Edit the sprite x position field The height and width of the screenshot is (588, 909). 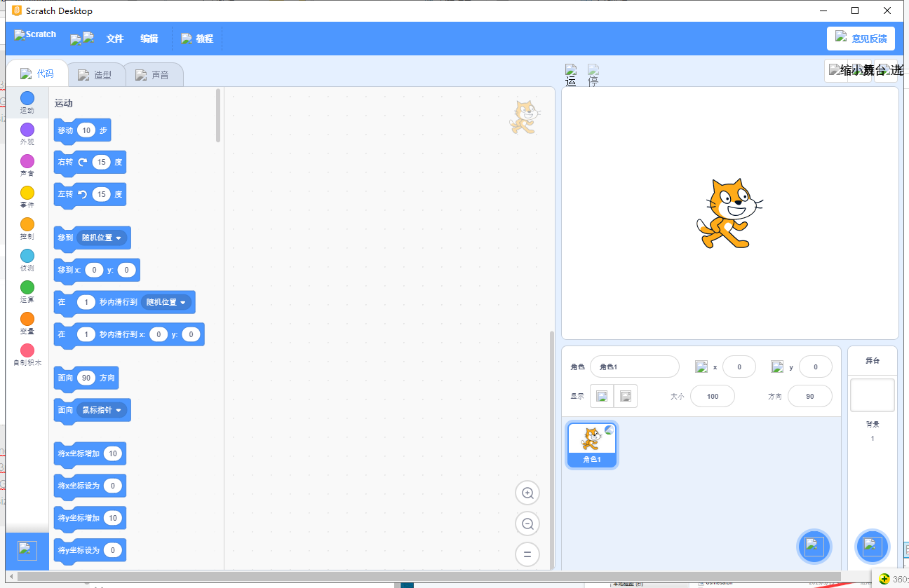pyautogui.click(x=739, y=367)
